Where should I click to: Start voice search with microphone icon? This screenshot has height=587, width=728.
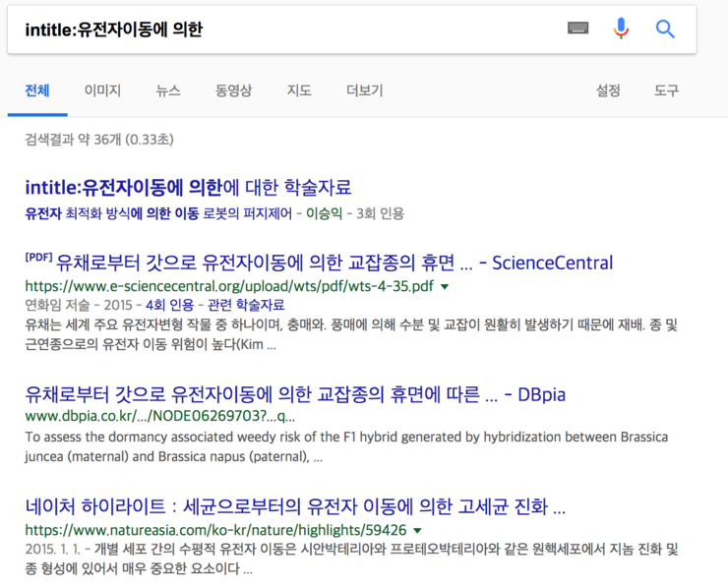click(x=621, y=29)
